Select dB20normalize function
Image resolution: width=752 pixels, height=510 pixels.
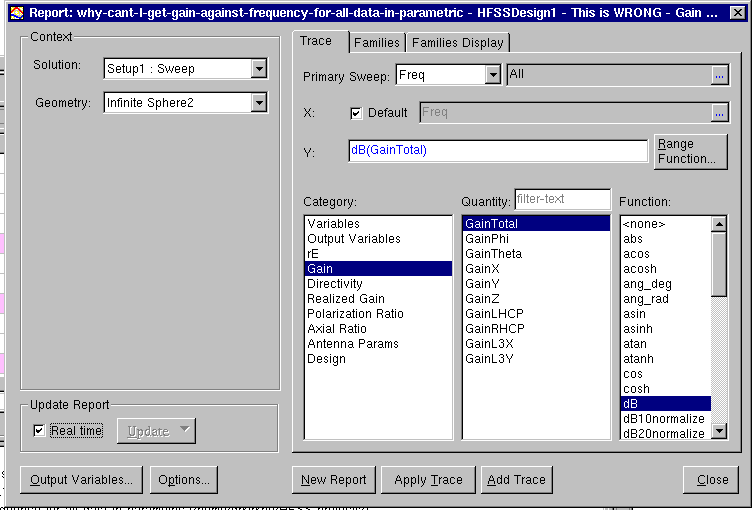(666, 433)
